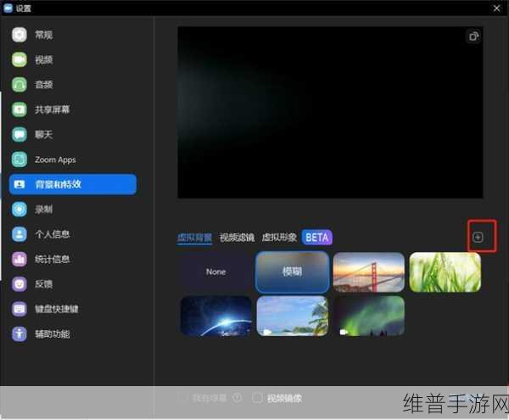Choose the green grass background
509x420 pixels.
[445, 272]
